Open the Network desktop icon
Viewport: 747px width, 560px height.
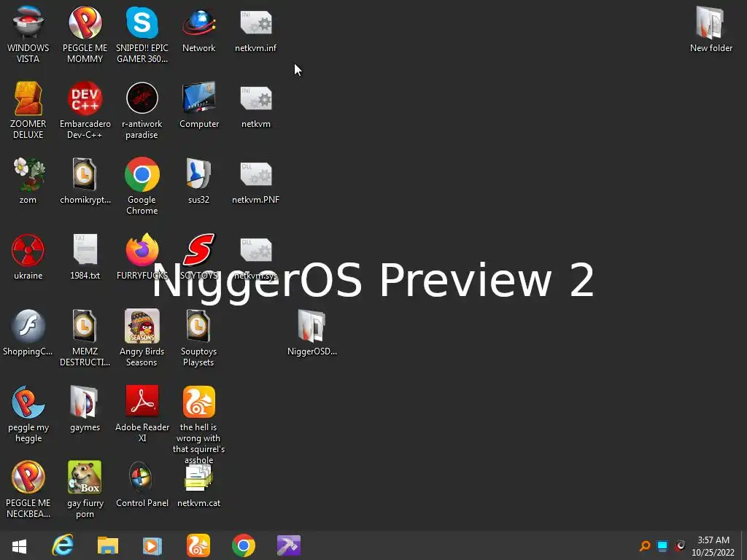tap(198, 29)
